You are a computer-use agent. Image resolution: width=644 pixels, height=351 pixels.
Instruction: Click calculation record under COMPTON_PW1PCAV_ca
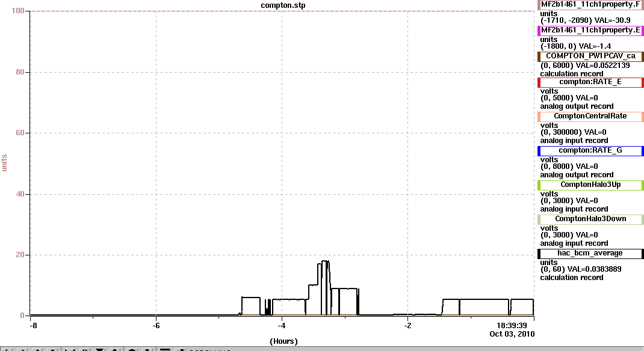pyautogui.click(x=571, y=74)
